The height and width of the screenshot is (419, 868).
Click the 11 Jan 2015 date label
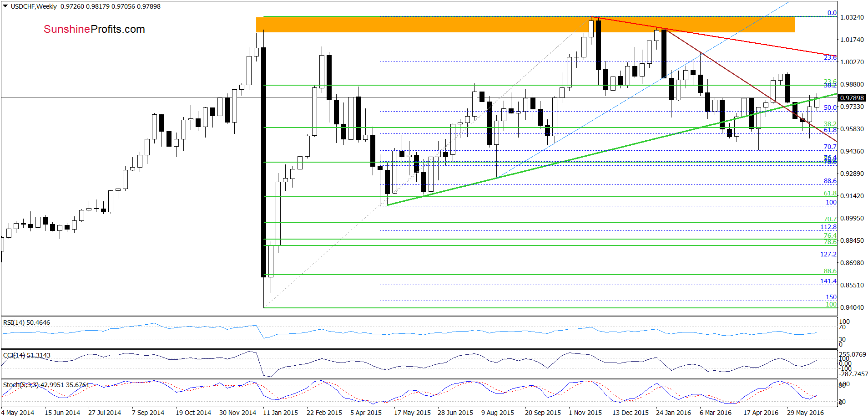(280, 413)
